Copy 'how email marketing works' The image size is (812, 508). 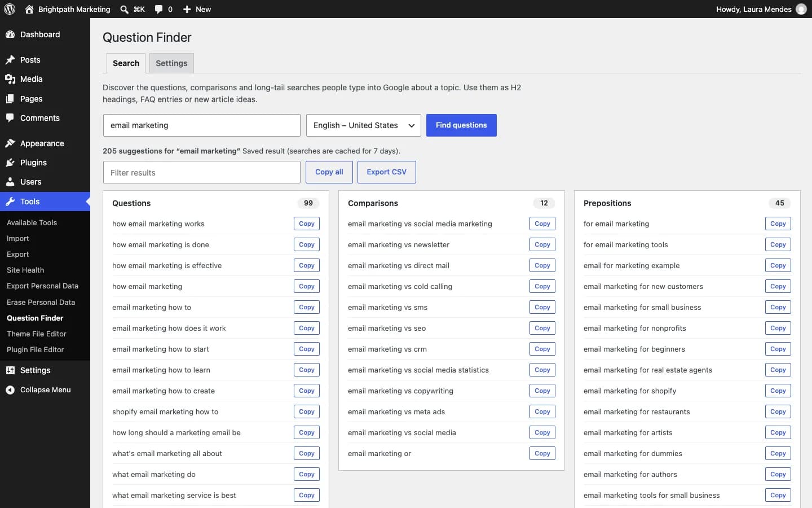coord(307,224)
